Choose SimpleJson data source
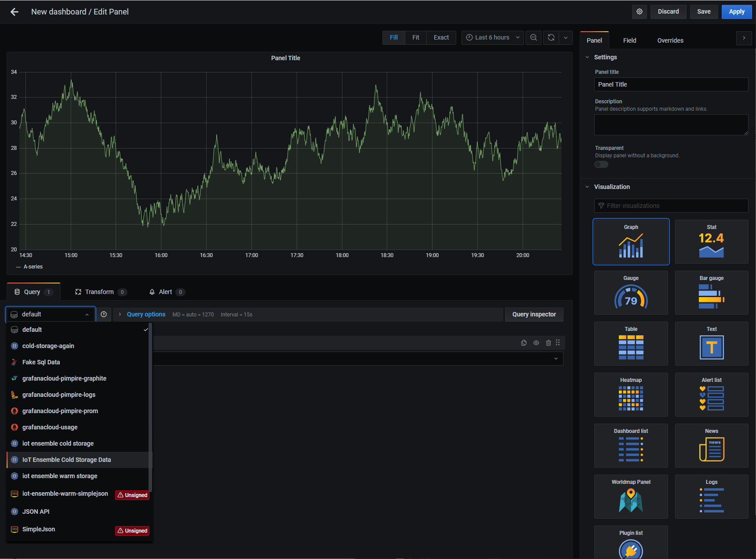 point(79,530)
